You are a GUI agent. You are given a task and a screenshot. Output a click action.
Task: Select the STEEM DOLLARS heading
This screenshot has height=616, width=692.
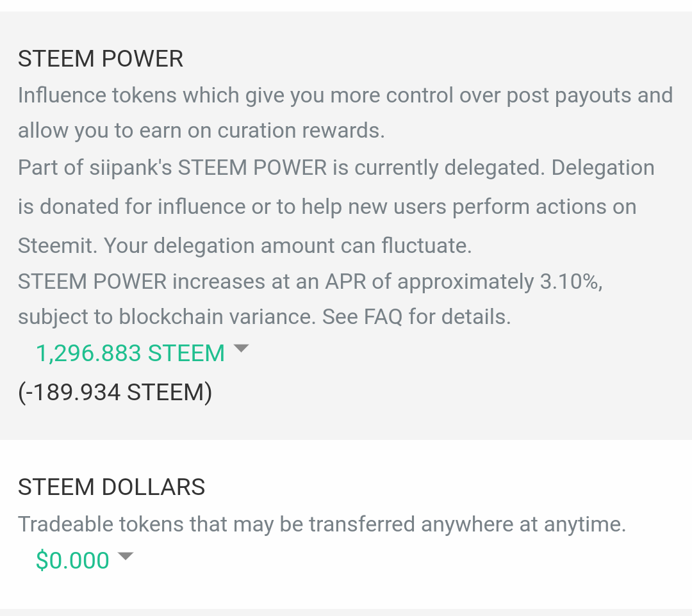pyautogui.click(x=111, y=487)
